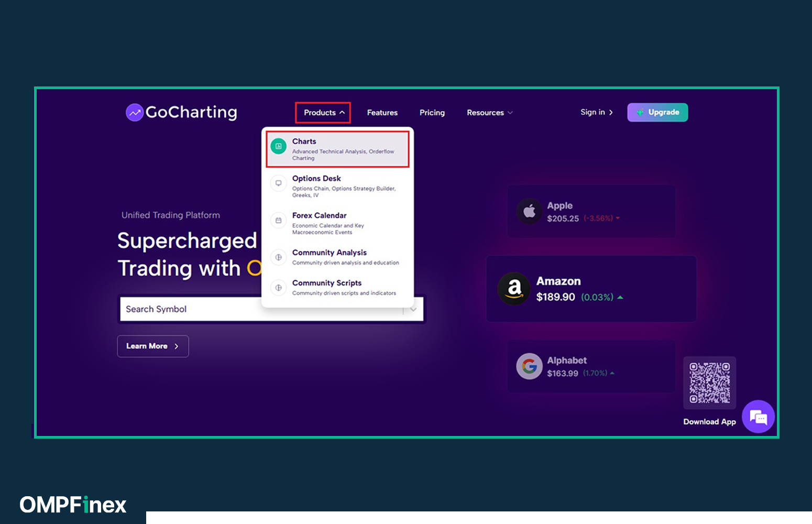The height and width of the screenshot is (524, 812).
Task: Click the Alphabet price $163.99
Action: pos(563,373)
